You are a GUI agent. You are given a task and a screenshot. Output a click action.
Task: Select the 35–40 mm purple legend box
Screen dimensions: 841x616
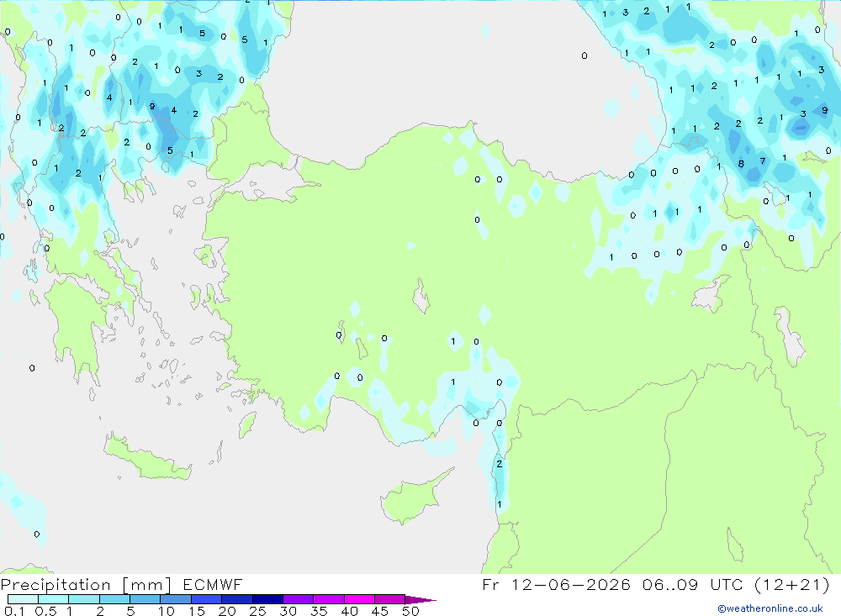[329, 599]
